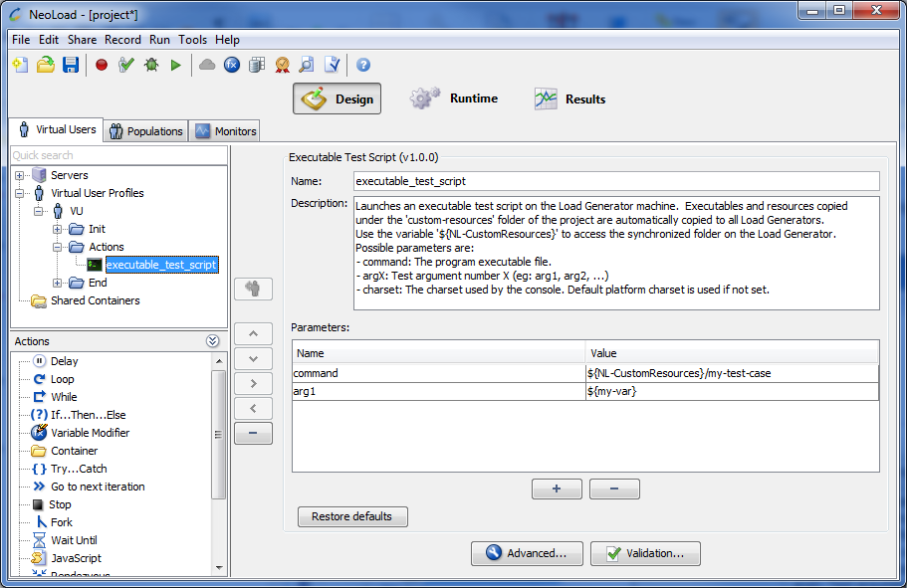Screen dimensions: 907x588
Task: Click the Open project folder icon
Action: (x=46, y=65)
